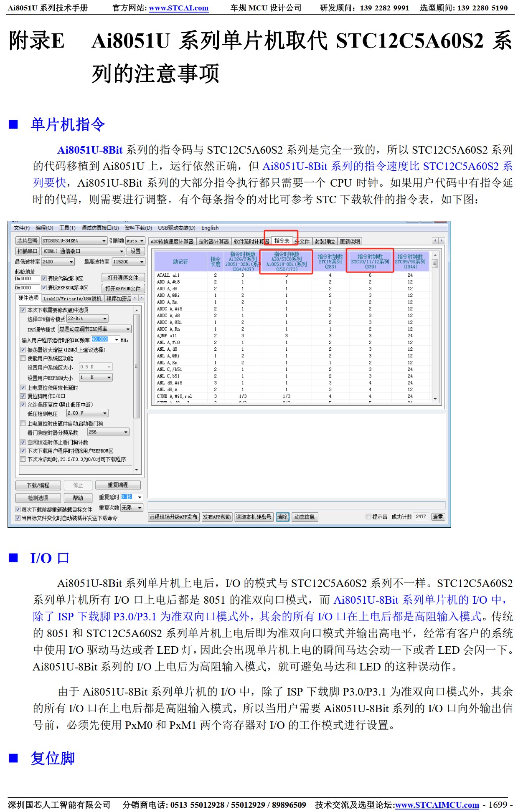Click left arrow of the left panel tab scroller

(136, 298)
